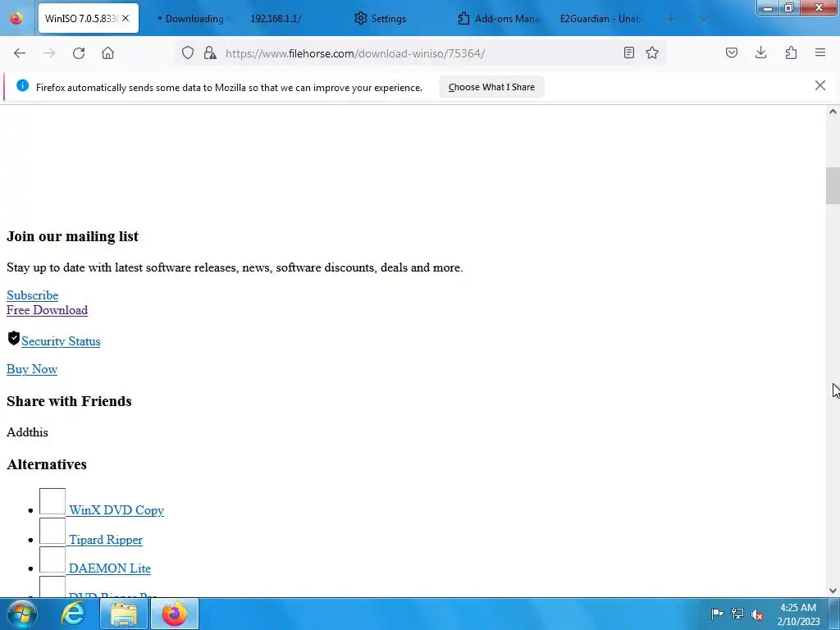Open the Firefox home page
Image resolution: width=840 pixels, height=630 pixels.
(x=107, y=53)
